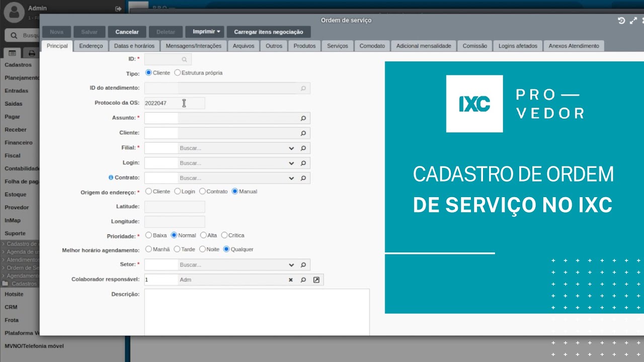The height and width of the screenshot is (362, 644).
Task: Switch to the Datas e horários tab
Action: tap(134, 46)
